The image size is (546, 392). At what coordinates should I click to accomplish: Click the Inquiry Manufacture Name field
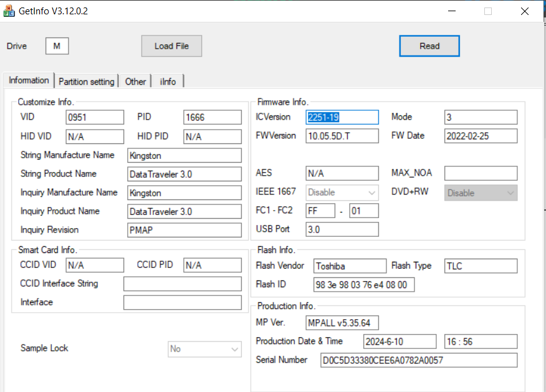pyautogui.click(x=184, y=193)
